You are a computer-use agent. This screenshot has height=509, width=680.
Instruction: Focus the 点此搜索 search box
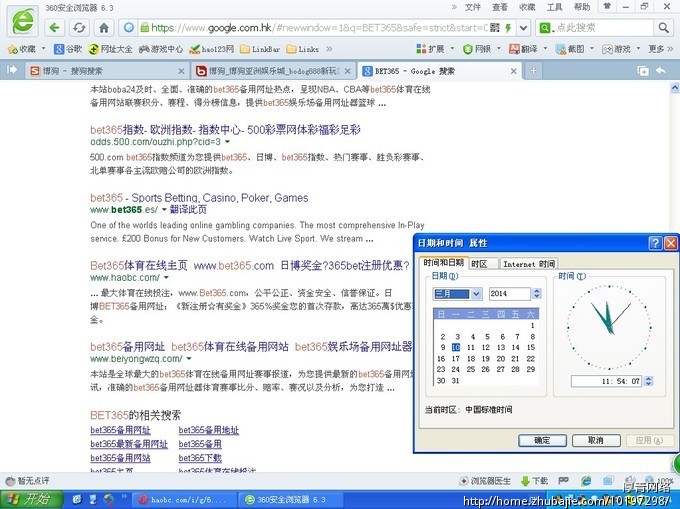pos(603,28)
